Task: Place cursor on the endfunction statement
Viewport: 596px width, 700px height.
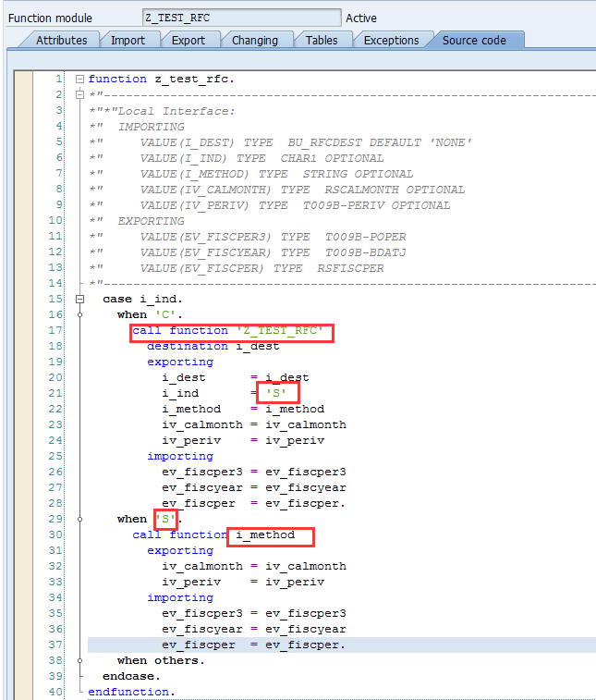Action: coord(130,693)
